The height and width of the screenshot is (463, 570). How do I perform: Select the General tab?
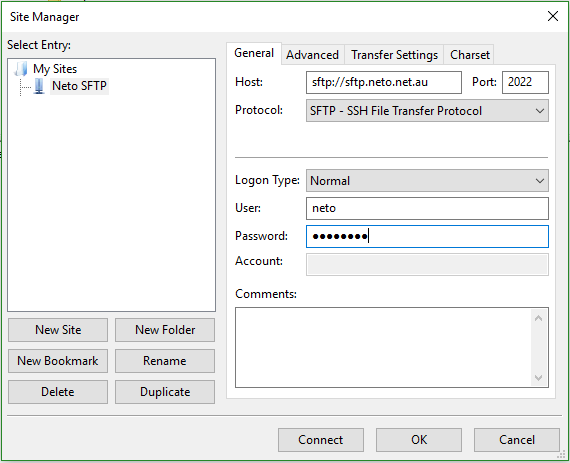point(254,53)
